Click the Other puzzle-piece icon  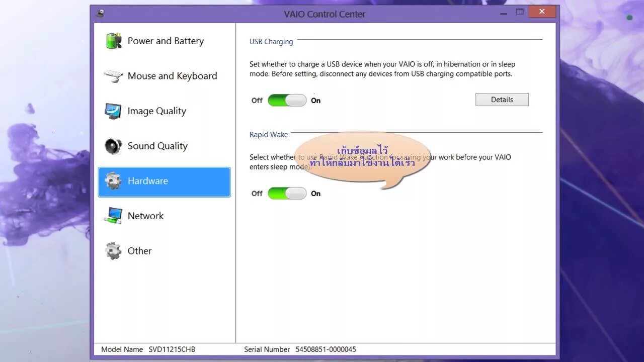[113, 250]
